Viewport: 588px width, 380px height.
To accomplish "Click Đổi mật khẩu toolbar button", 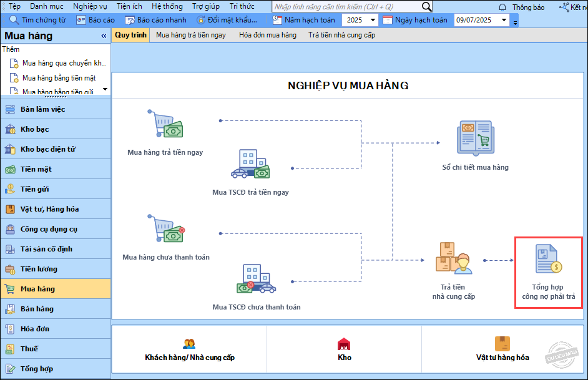I will (x=227, y=20).
